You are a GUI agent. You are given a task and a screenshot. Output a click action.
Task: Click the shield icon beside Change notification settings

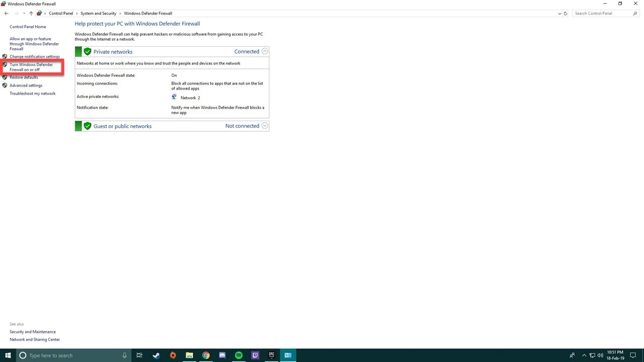[x=5, y=57]
